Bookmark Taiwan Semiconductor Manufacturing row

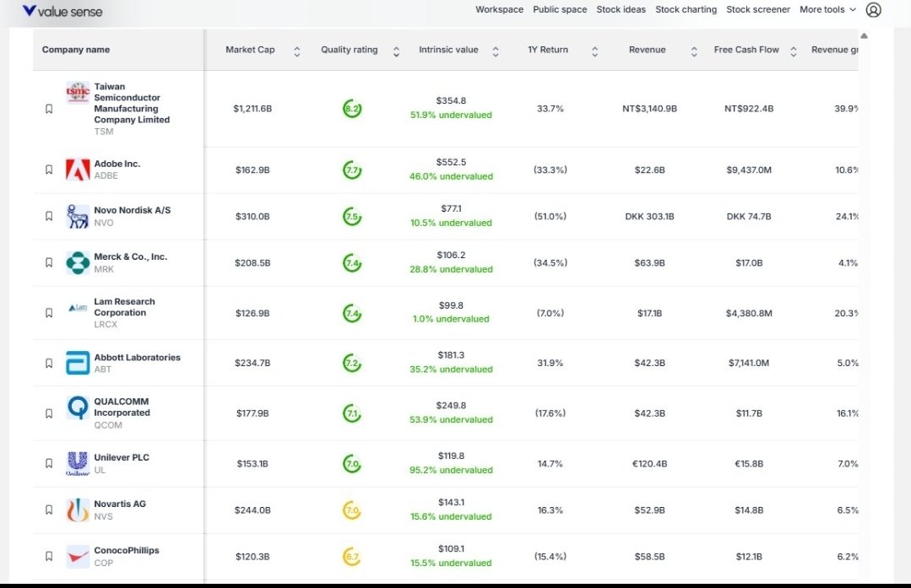(49, 109)
